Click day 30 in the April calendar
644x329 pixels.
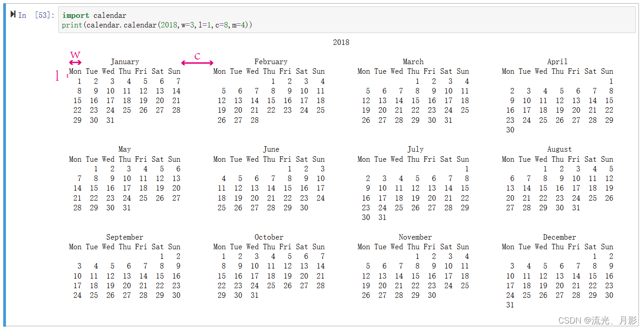pos(510,130)
